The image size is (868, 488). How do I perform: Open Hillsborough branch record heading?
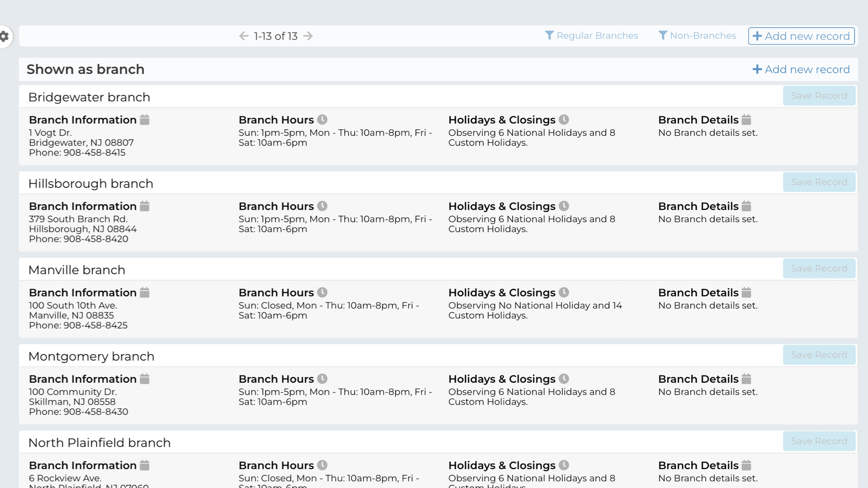pos(90,183)
